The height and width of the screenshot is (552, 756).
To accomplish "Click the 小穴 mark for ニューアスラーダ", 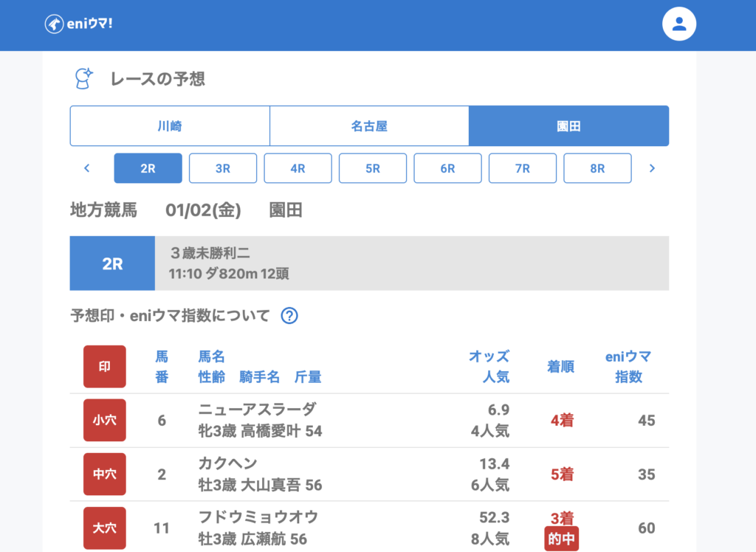I will (105, 420).
